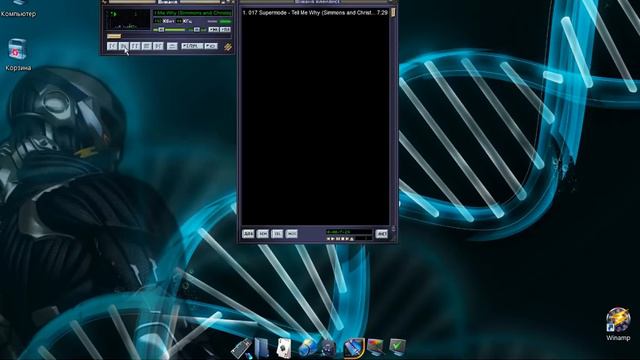Open playlist Sel menu button
Viewport: 640px width, 360px height.
pos(277,234)
